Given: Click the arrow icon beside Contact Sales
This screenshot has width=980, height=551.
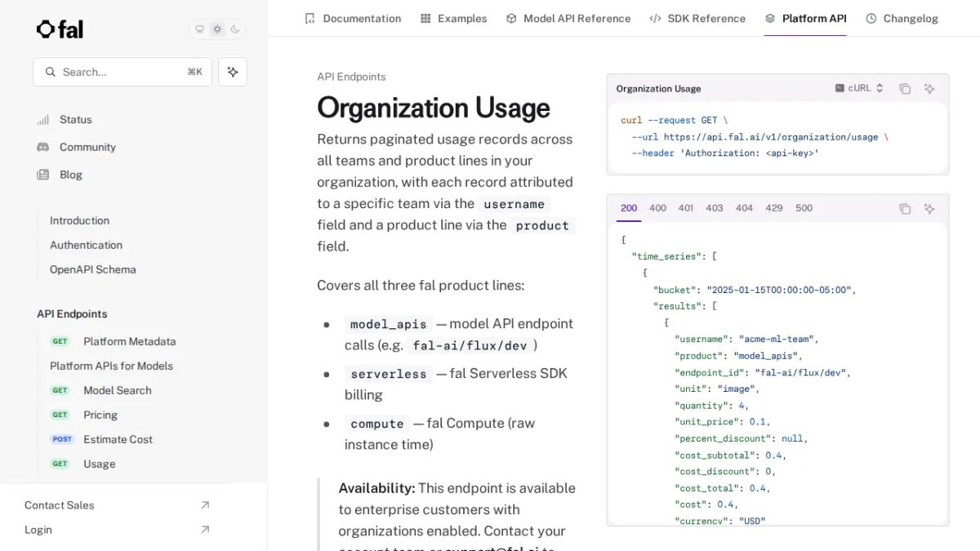Looking at the screenshot, I should coord(205,505).
